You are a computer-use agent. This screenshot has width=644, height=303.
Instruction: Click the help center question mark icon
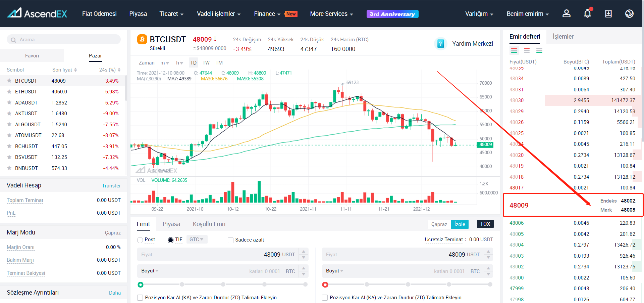coord(441,44)
